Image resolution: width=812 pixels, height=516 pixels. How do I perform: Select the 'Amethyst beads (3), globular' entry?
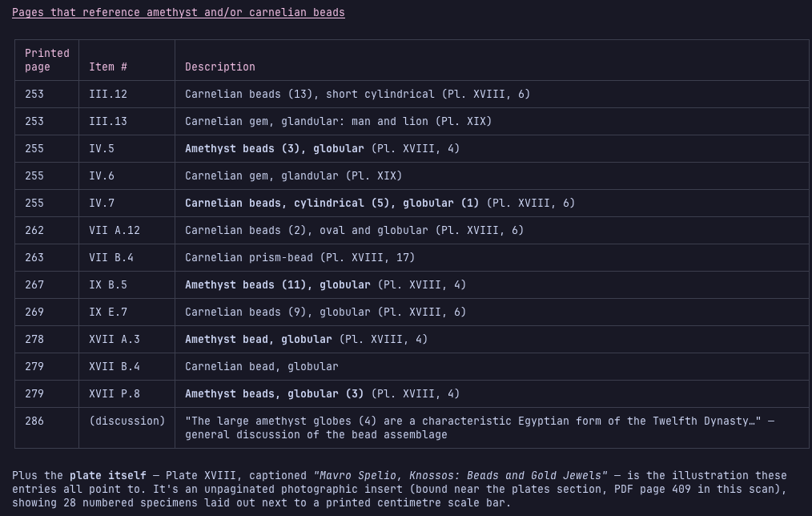click(x=275, y=149)
